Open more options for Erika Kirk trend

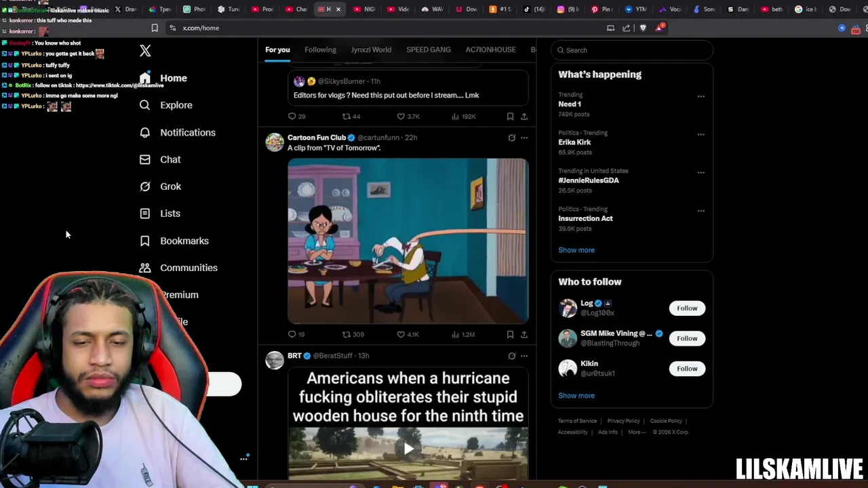(701, 134)
